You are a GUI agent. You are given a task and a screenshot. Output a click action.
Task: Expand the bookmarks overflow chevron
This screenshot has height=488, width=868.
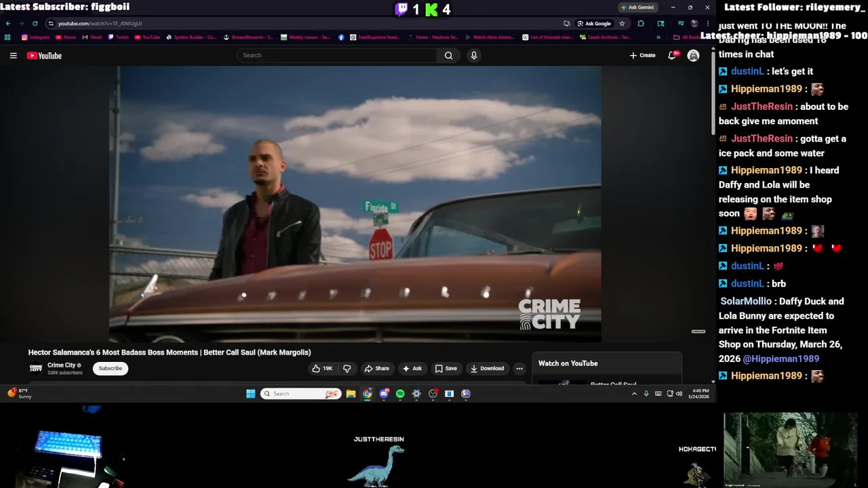(658, 37)
